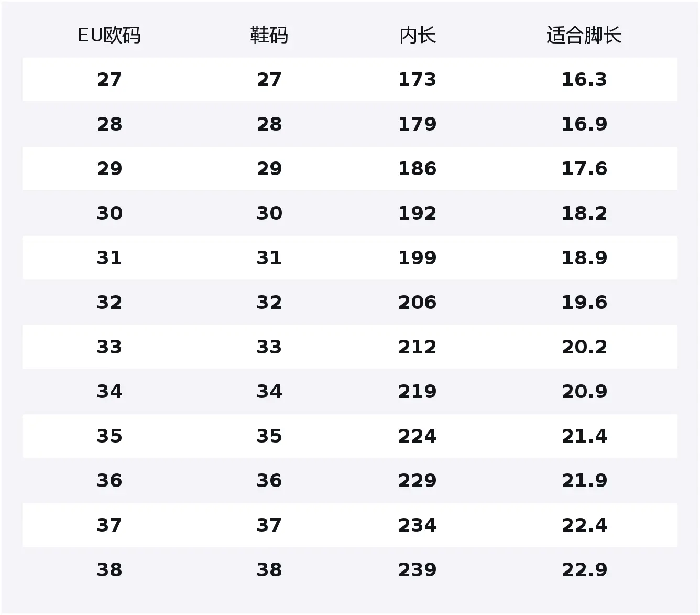Viewport: 700px width, 615px height.
Task: Select EU size 34 cell
Action: coord(109,392)
